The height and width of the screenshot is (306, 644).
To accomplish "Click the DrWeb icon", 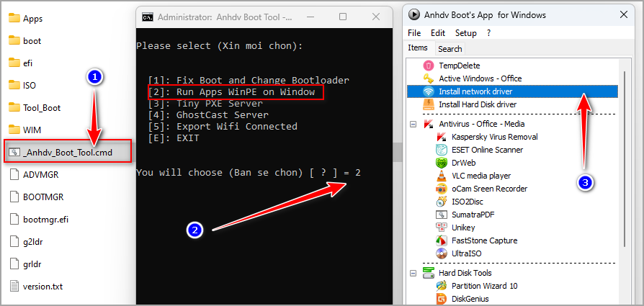I will [x=442, y=163].
